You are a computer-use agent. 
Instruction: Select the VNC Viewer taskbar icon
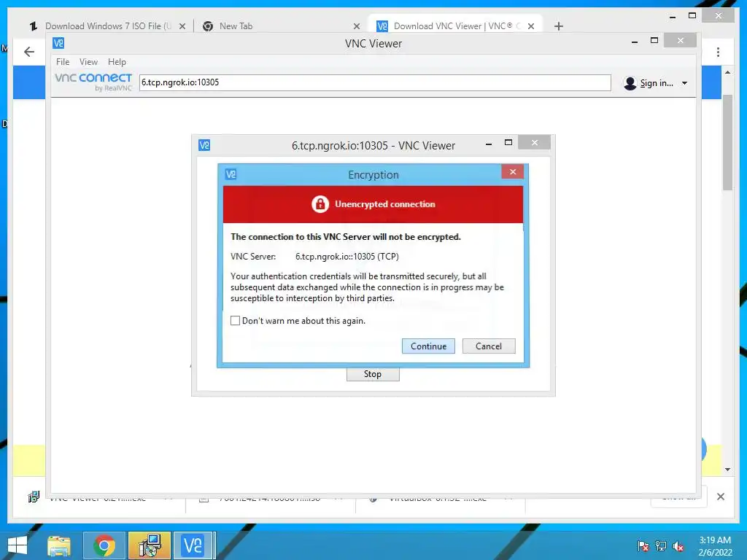(x=194, y=545)
